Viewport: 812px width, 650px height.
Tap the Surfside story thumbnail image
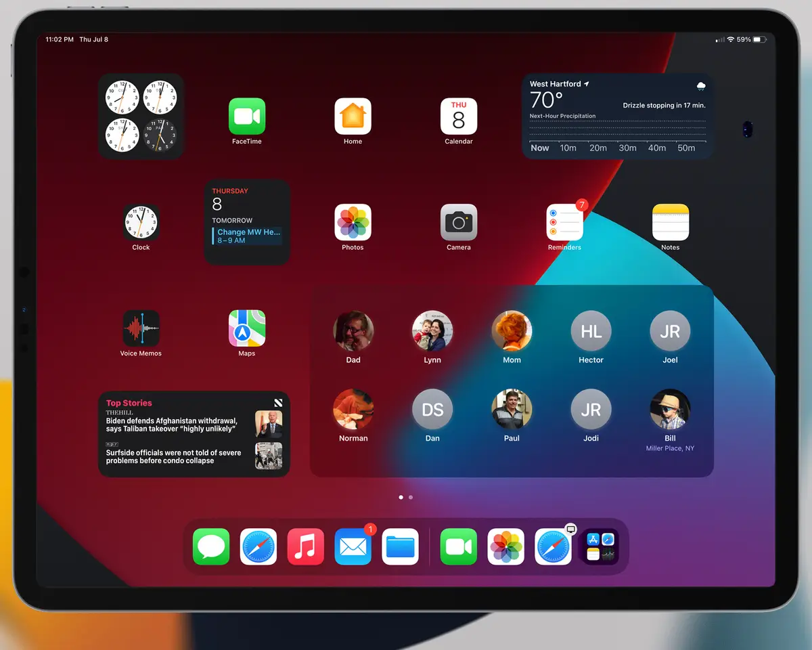point(269,456)
